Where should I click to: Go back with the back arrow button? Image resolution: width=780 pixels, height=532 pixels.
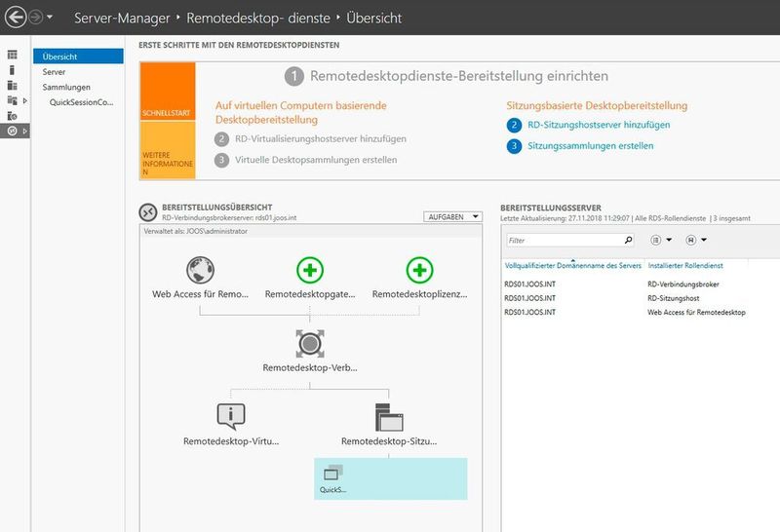tap(16, 18)
